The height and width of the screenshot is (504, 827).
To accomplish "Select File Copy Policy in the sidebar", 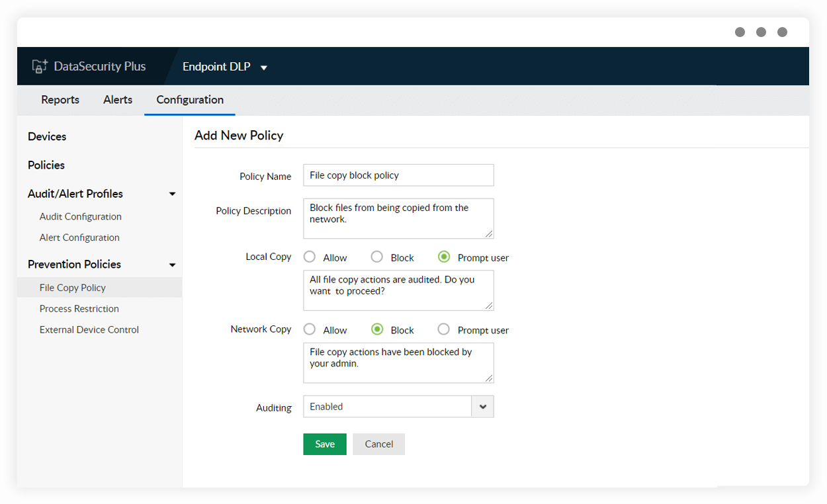I will (72, 287).
